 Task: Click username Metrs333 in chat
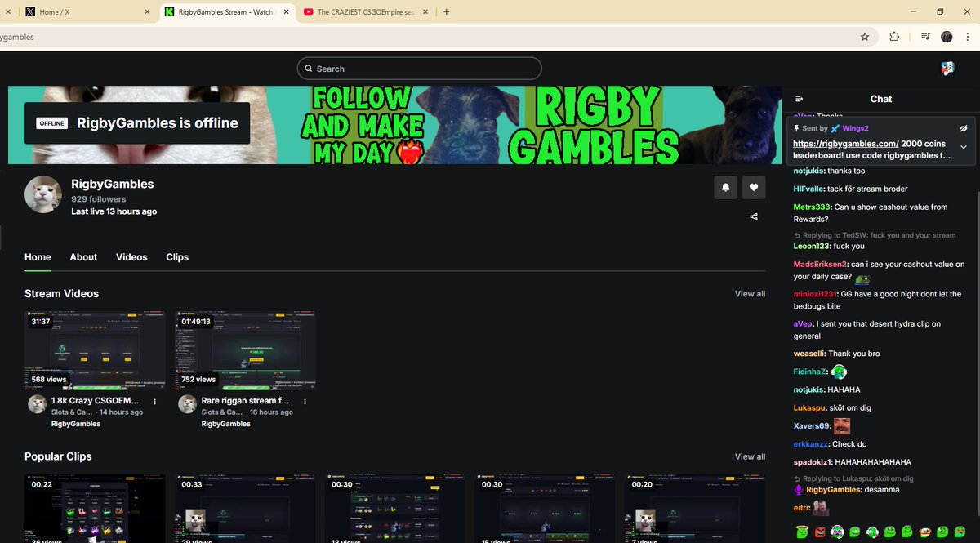[812, 207]
